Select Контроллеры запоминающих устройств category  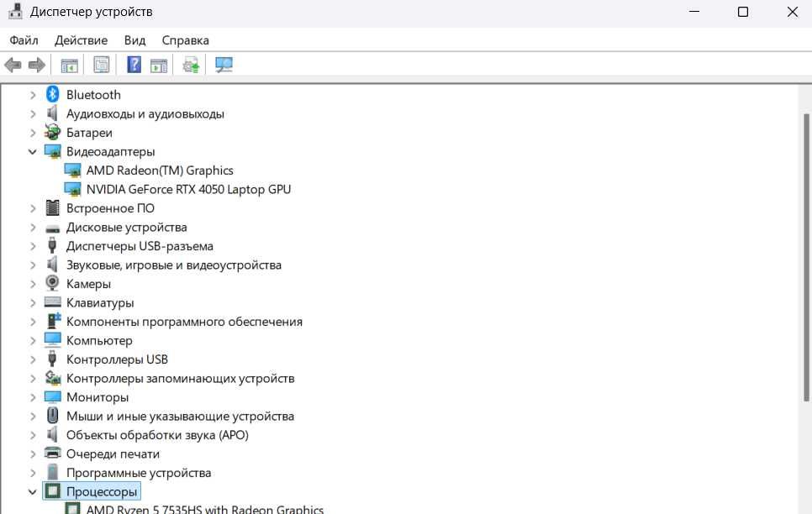tap(180, 379)
